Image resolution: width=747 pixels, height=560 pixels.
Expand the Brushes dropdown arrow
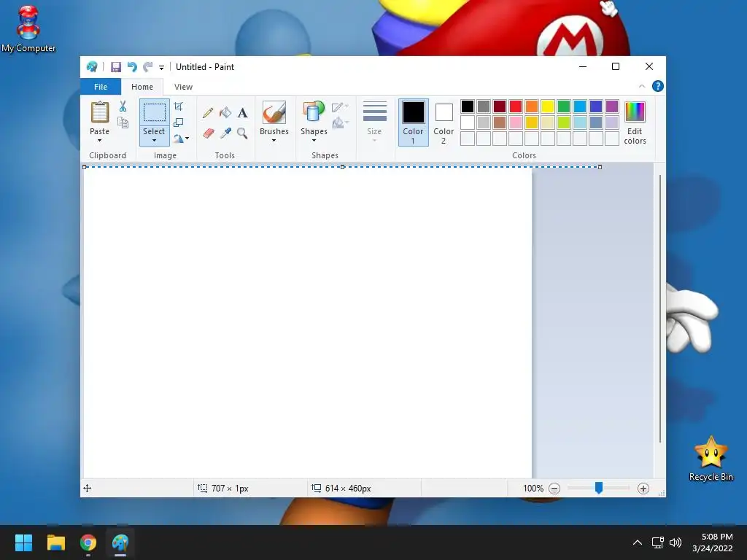274,140
